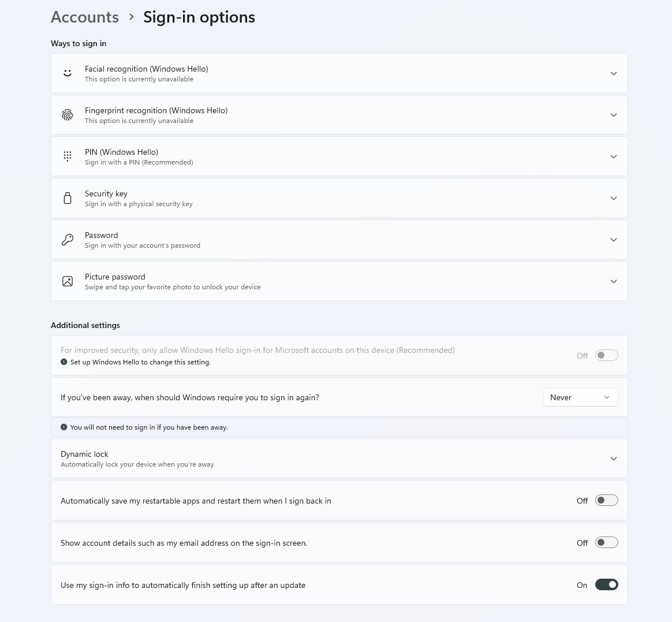Viewport: 672px width, 622px height.
Task: Turn on showing account details on sign-in screen
Action: [606, 543]
